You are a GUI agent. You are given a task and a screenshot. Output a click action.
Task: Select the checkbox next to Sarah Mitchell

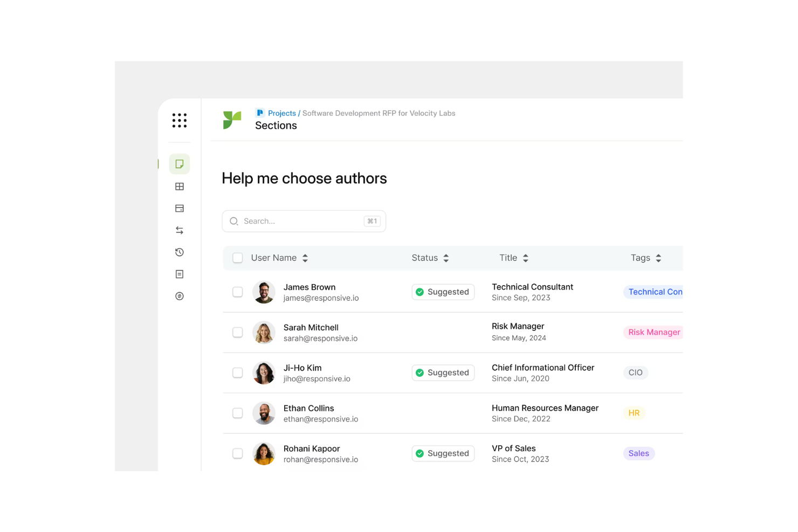pos(237,332)
